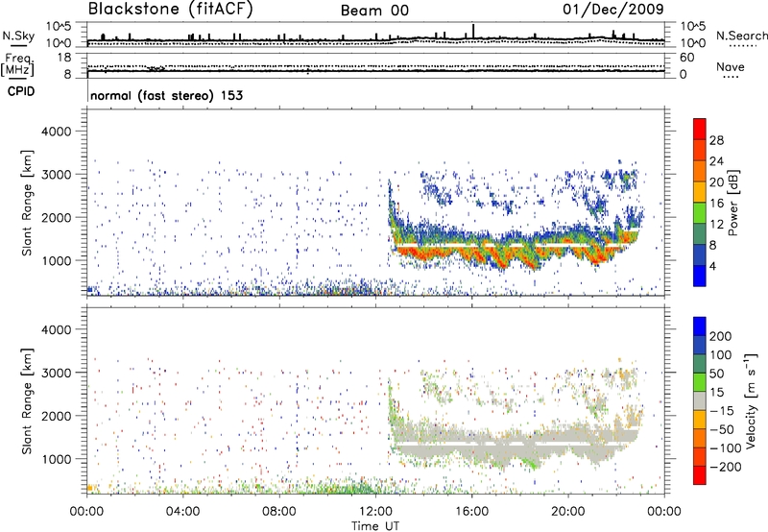
Task: Click the "normal (fast stereo) 153" mode text
Action: 166,95
